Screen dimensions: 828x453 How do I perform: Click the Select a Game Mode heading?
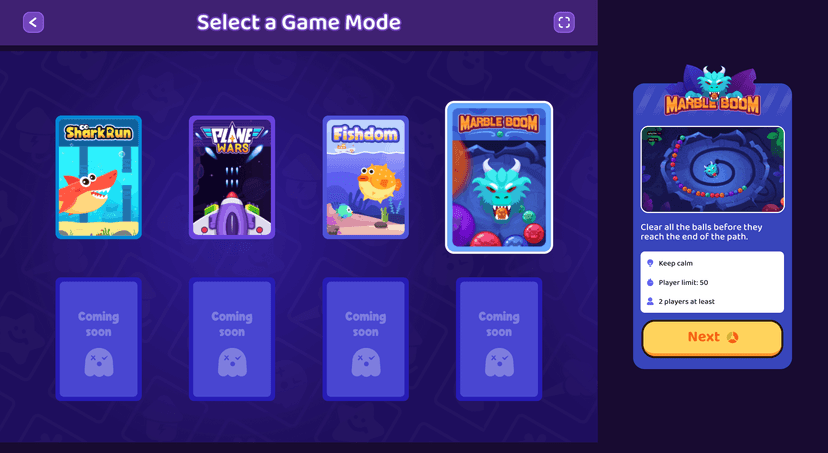click(299, 22)
